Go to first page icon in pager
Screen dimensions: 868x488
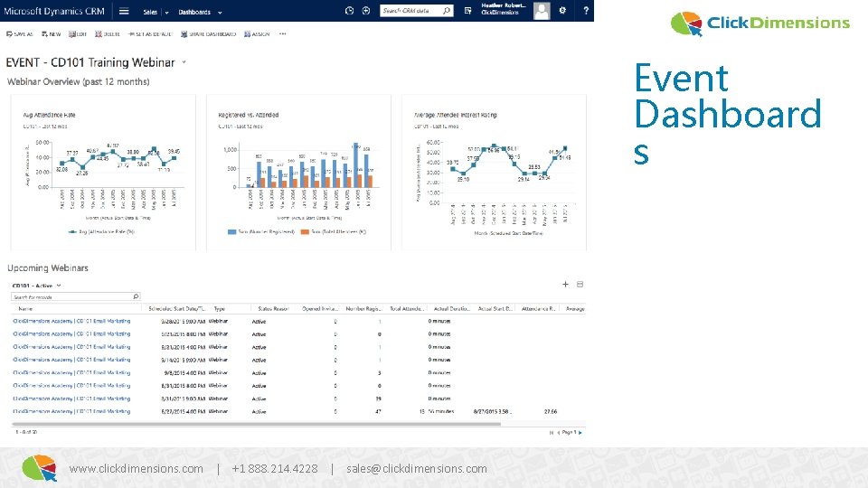pos(552,433)
